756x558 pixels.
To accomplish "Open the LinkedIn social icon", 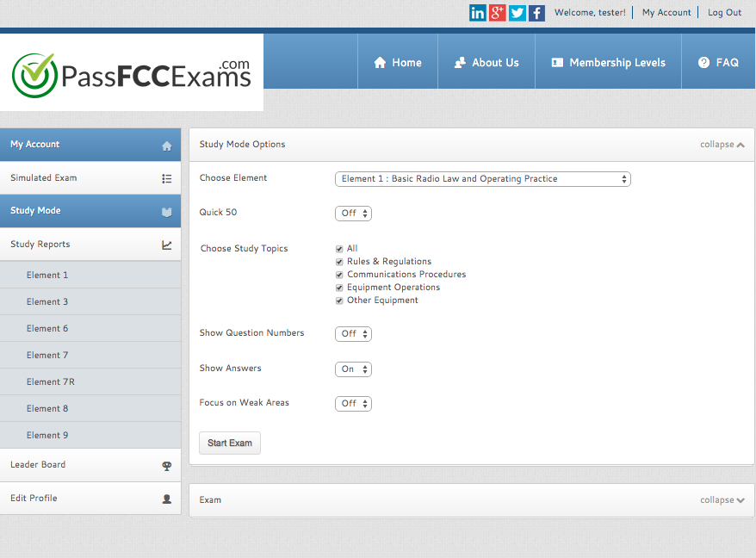I will coord(477,13).
